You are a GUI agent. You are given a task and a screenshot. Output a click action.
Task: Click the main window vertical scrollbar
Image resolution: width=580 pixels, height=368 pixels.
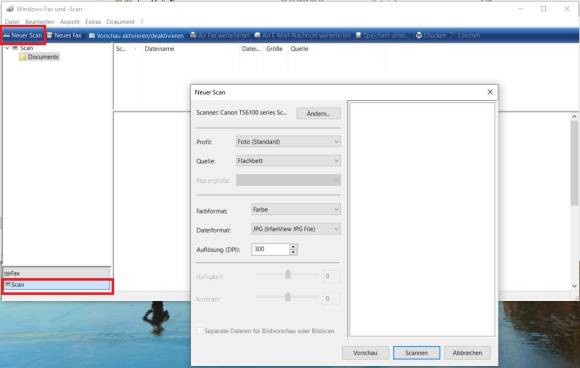point(574,163)
